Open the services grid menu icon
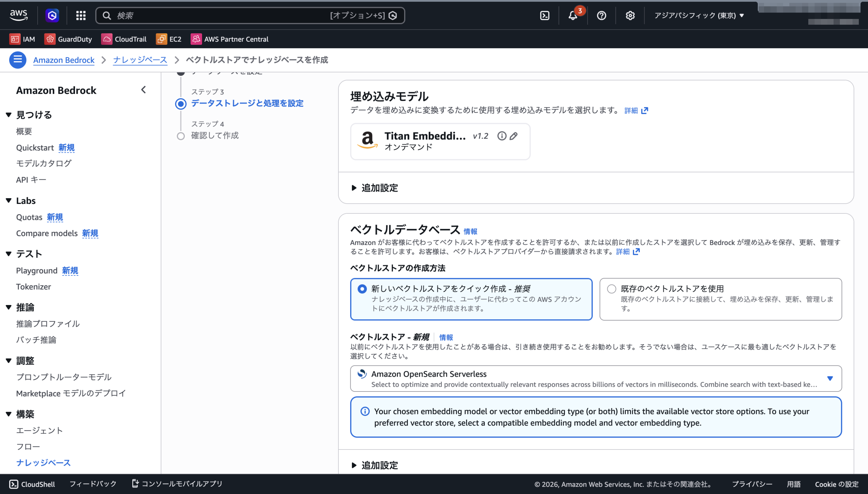The width and height of the screenshot is (868, 494). point(81,16)
